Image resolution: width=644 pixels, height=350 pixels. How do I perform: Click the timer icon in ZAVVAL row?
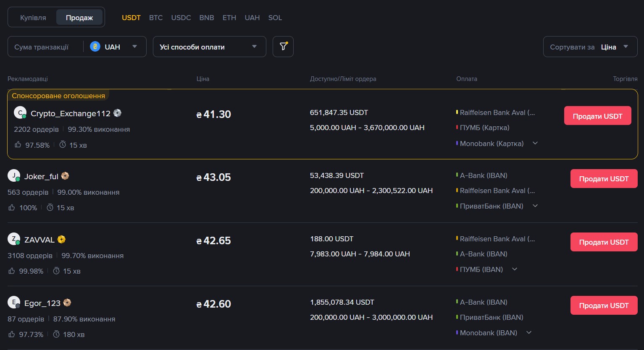tap(56, 271)
